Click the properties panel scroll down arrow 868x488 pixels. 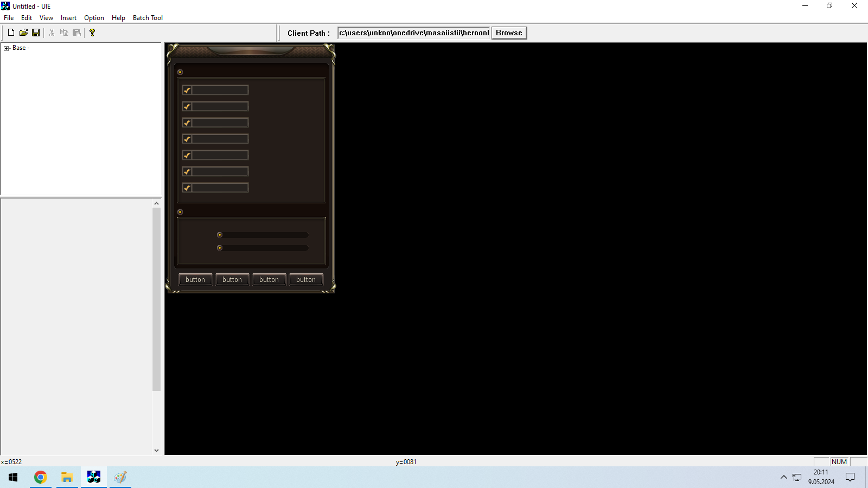pyautogui.click(x=156, y=450)
